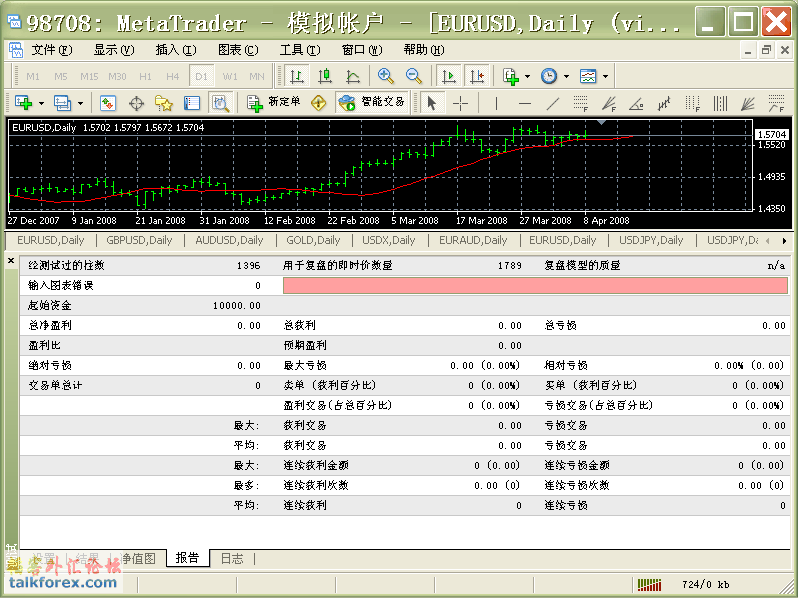Click the pink modelling quality bar
Viewport: 798px width, 598px height.
(x=535, y=286)
